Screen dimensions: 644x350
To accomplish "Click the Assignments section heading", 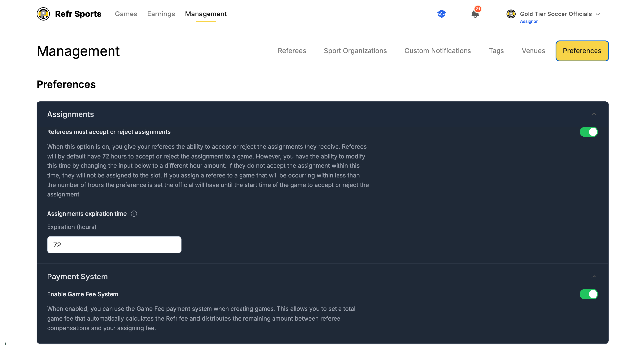I will 71,114.
